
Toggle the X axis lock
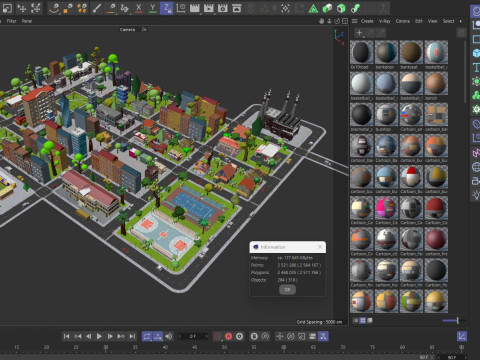139,8
